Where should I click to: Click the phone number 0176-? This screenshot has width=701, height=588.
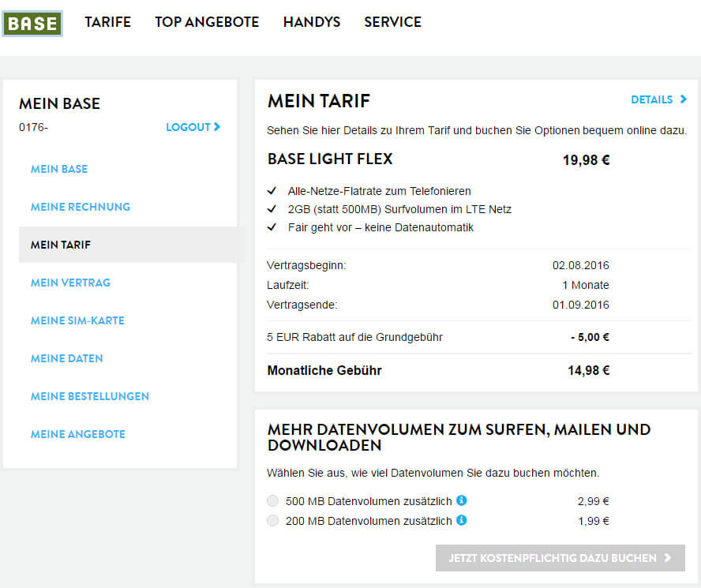click(x=33, y=127)
